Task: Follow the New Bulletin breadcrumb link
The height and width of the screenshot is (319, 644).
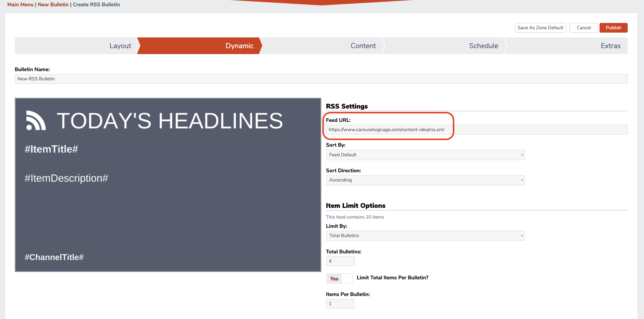Action: pos(53,4)
